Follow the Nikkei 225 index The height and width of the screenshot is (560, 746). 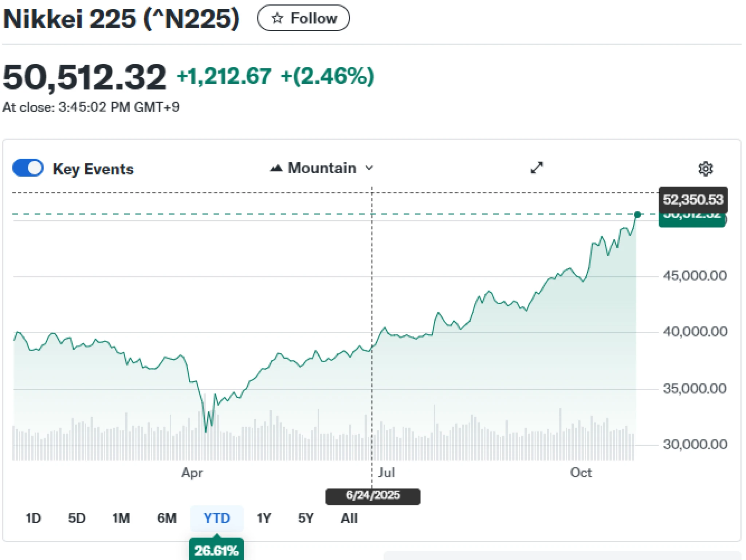[303, 18]
